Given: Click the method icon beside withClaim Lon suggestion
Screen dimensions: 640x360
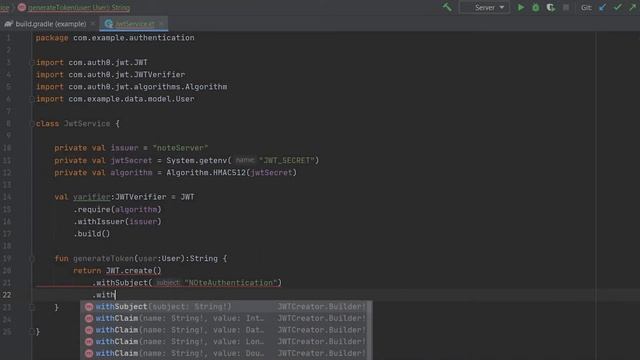Looking at the screenshot, I should (x=89, y=342).
